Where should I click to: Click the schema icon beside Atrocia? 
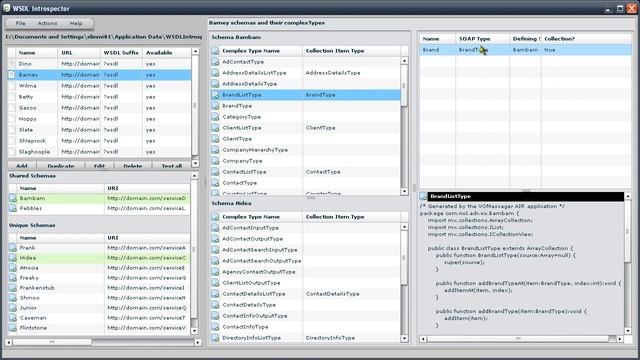click(x=13, y=268)
